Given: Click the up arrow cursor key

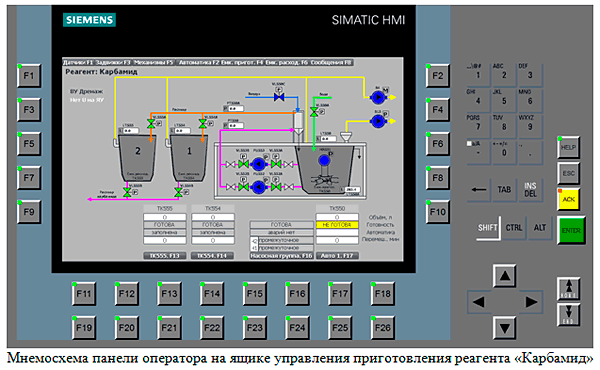Looking at the screenshot, I should (x=504, y=275).
